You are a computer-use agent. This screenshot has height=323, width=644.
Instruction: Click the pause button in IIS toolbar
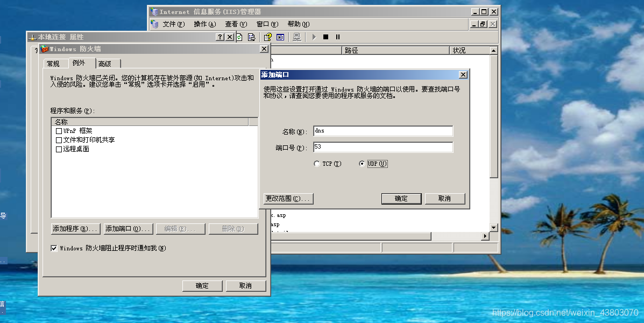[338, 37]
